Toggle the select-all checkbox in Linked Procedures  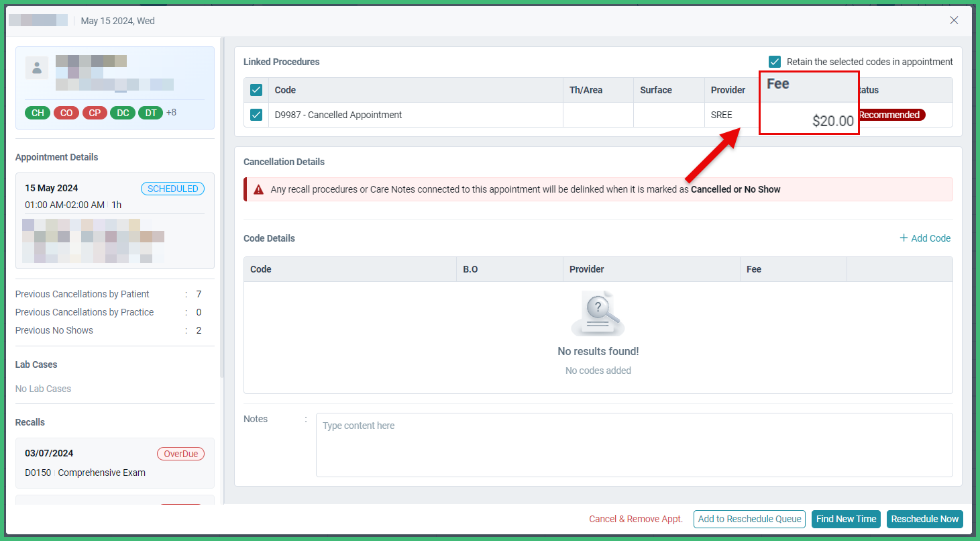[256, 89]
